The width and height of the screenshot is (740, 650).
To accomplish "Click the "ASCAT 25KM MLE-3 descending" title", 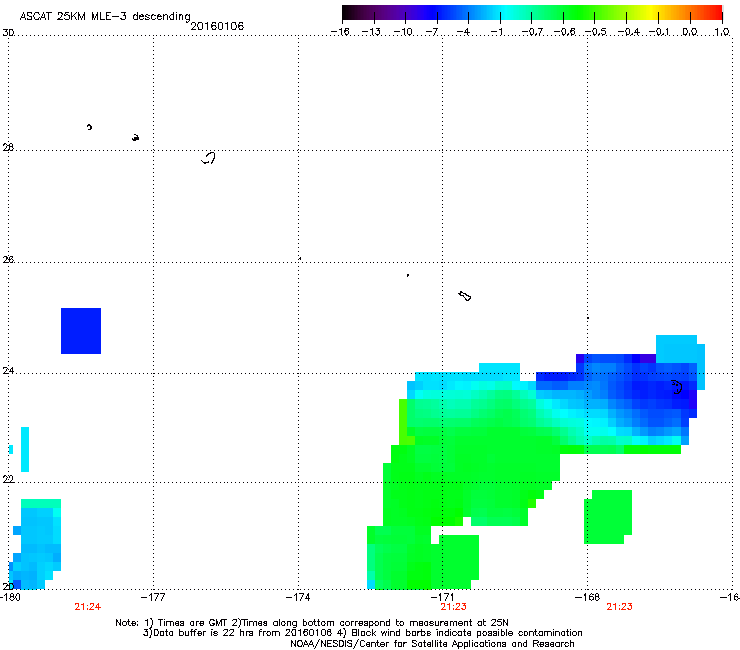I will coord(105,16).
